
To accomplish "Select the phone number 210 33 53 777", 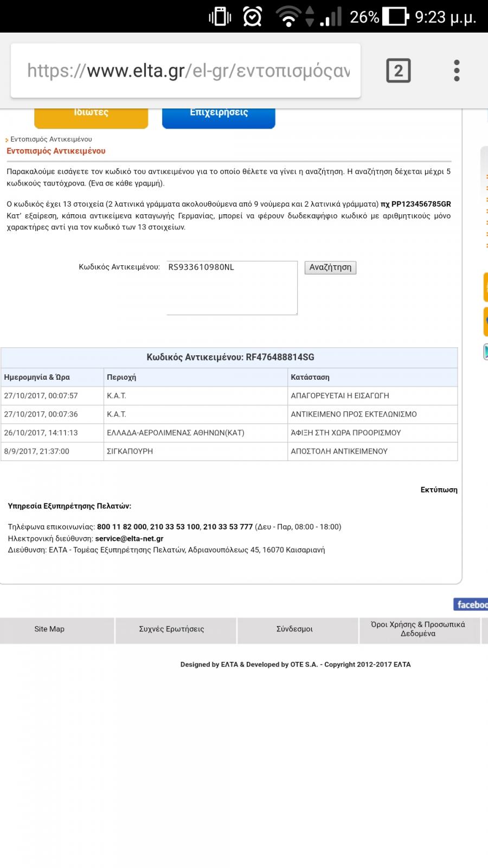I will point(228,527).
